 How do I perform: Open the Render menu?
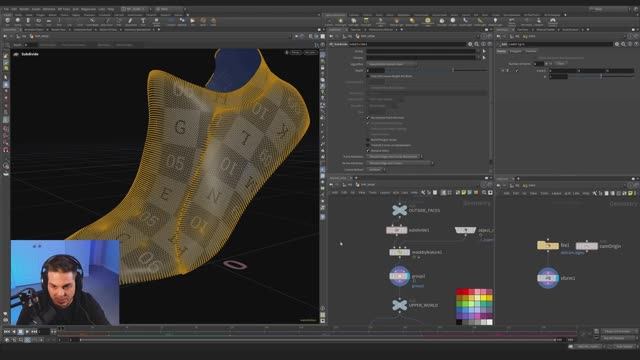24,9
